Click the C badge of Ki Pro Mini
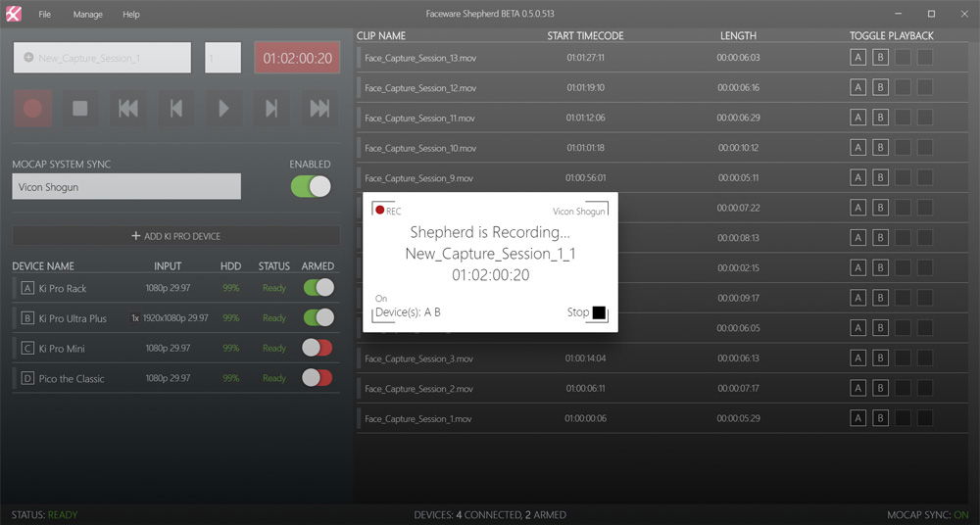980x525 pixels. point(26,348)
